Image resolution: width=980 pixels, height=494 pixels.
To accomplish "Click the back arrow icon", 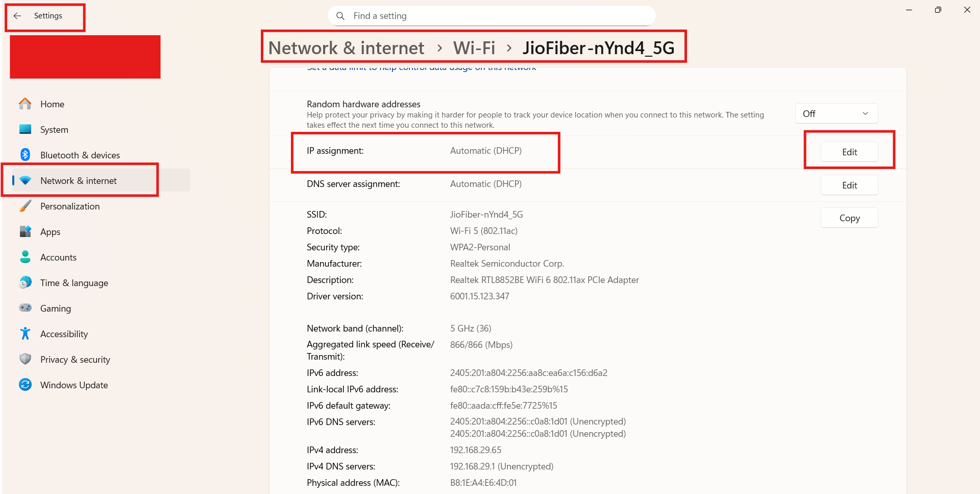I will click(x=17, y=16).
